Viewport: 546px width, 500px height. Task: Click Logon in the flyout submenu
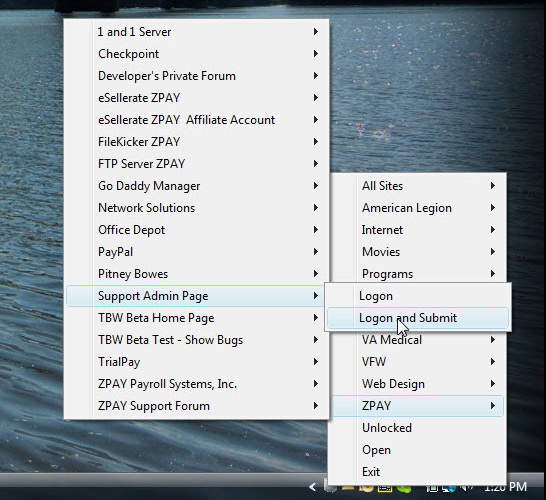point(418,296)
